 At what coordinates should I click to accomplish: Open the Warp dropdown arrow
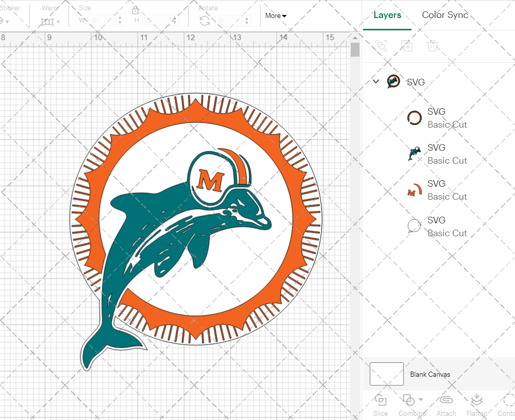[x=58, y=22]
